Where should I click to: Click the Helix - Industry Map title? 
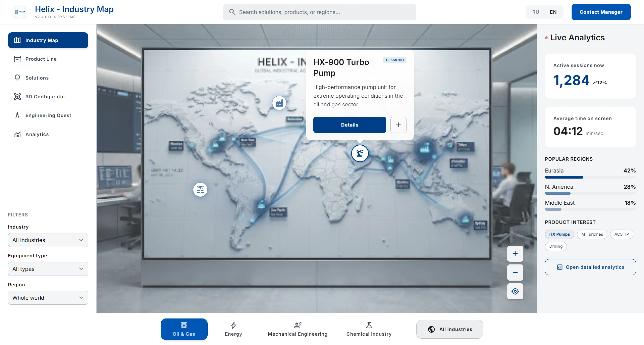click(x=74, y=9)
